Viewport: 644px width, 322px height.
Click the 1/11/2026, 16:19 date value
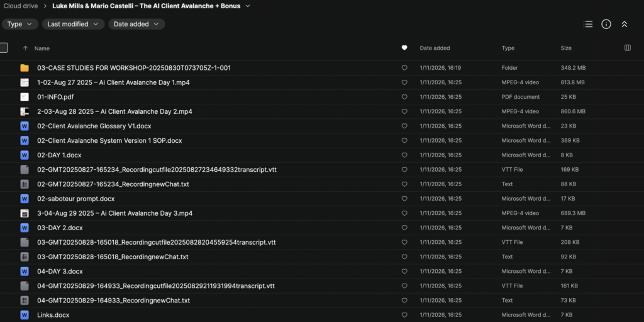click(x=440, y=68)
